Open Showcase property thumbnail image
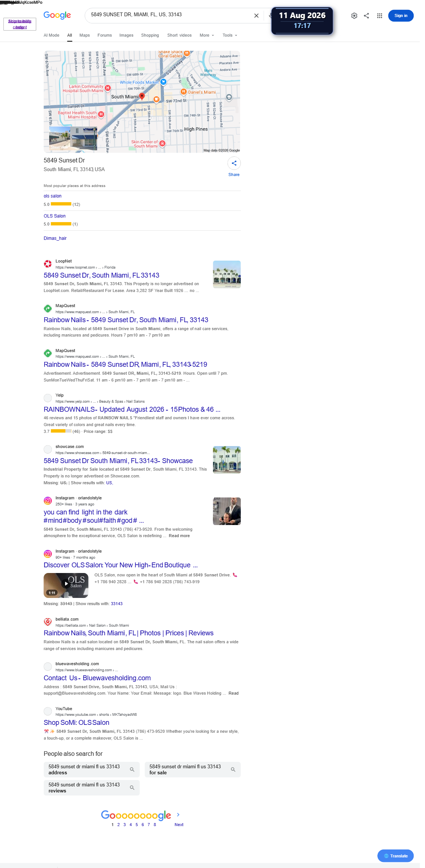Image resolution: width=425 pixels, height=868 pixels. pyautogui.click(x=227, y=460)
